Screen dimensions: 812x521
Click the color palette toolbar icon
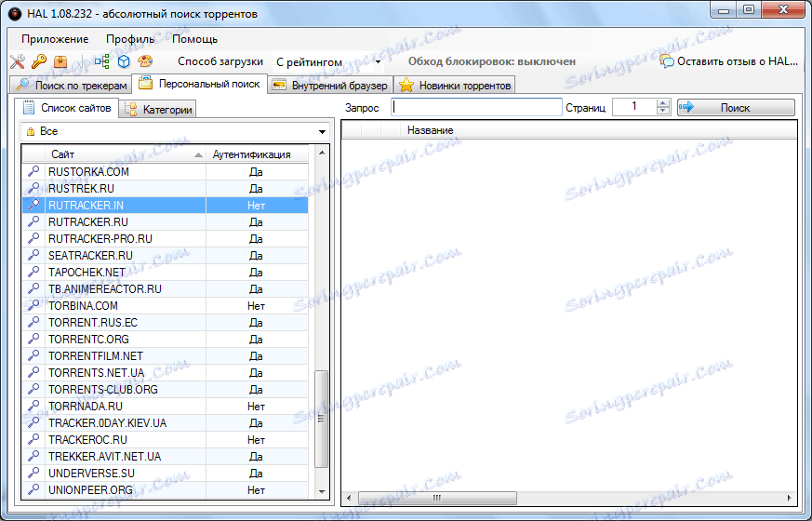145,61
